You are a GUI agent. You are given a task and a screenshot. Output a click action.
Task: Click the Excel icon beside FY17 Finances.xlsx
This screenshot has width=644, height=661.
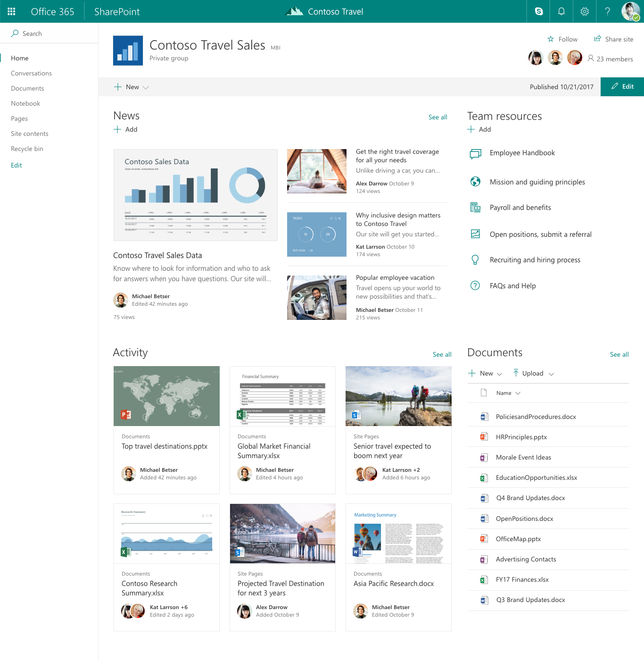pos(484,579)
